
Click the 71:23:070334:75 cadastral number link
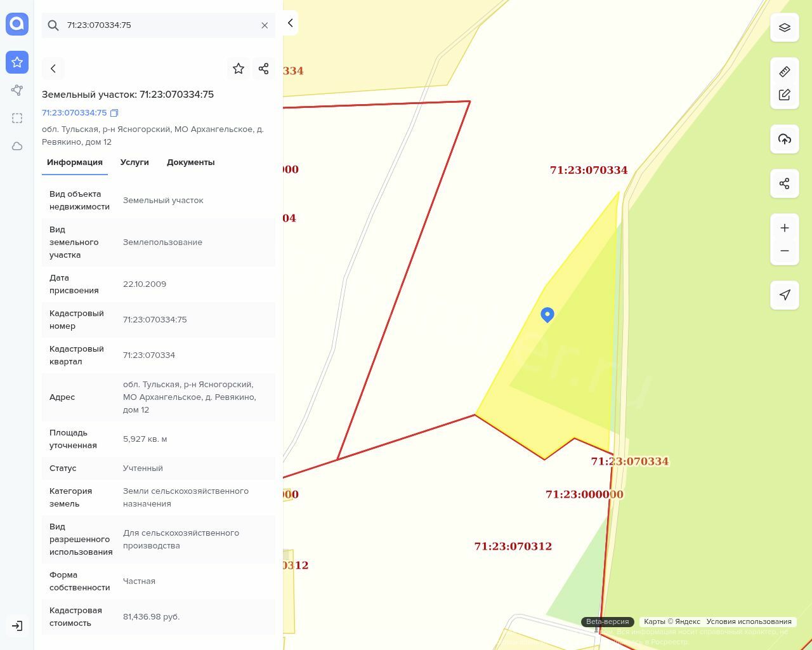tap(74, 113)
